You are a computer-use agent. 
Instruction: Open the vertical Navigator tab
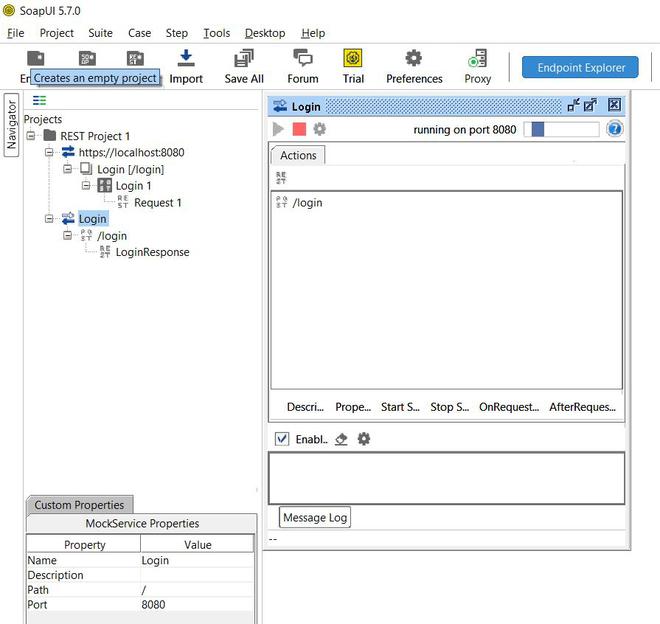click(x=11, y=125)
